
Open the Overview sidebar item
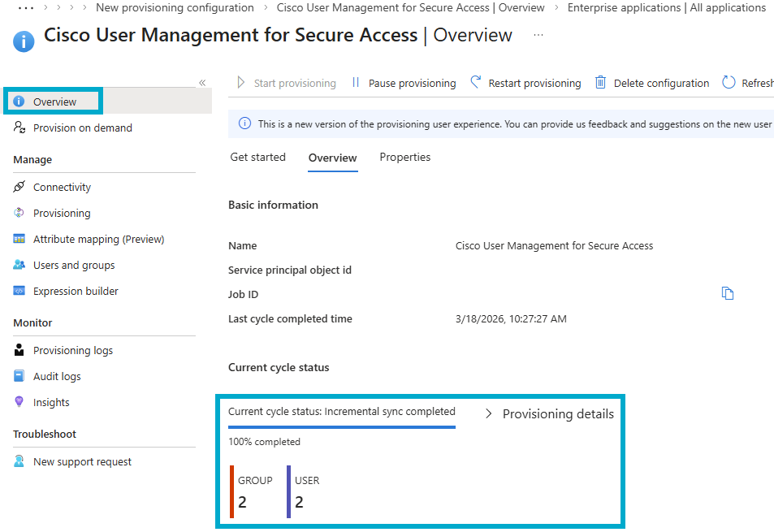[x=54, y=102]
